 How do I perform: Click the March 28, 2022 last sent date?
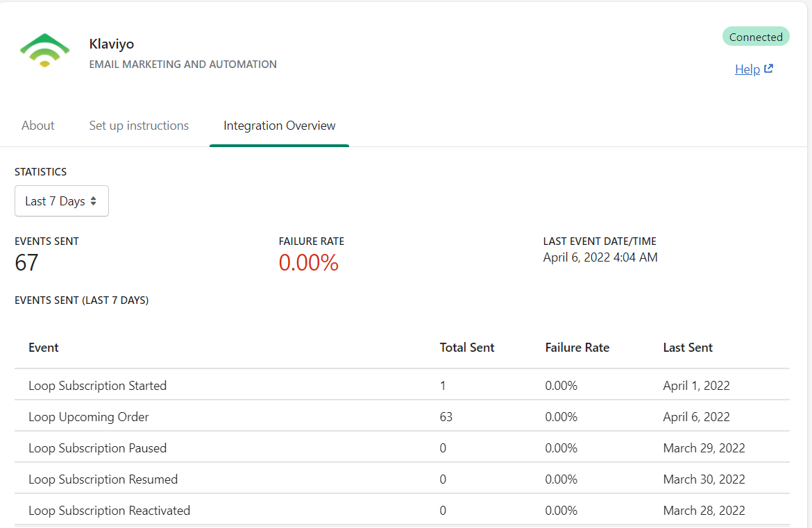[x=704, y=511]
